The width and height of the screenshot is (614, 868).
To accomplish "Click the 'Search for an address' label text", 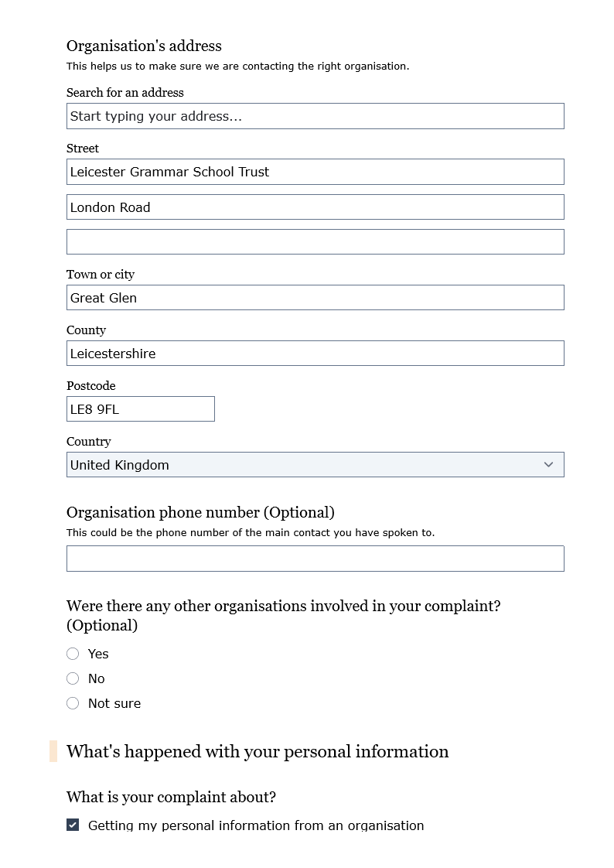I will [125, 93].
